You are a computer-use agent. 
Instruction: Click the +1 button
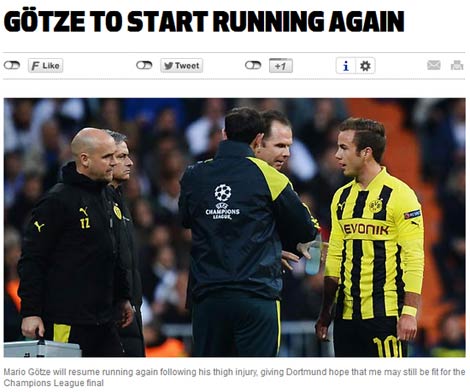pyautogui.click(x=281, y=66)
